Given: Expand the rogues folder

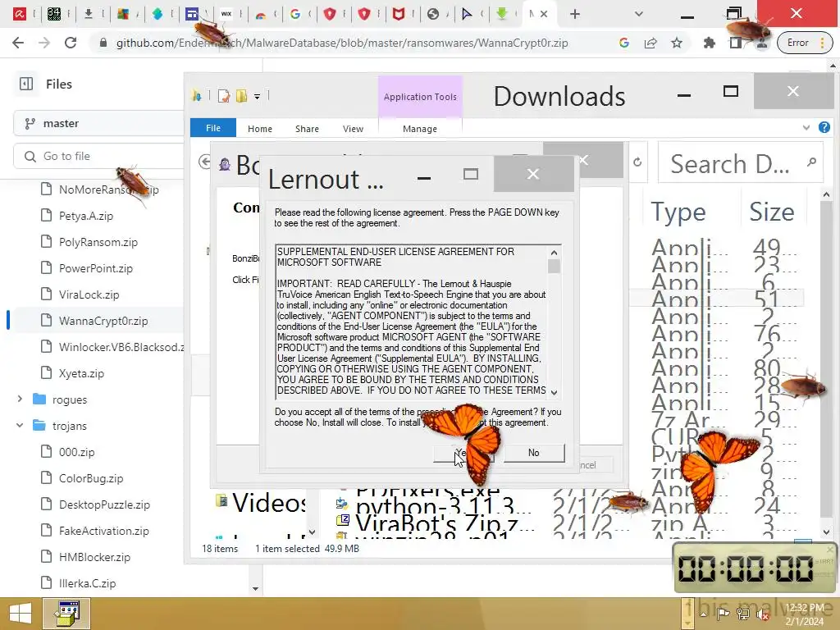Looking at the screenshot, I should [20, 399].
